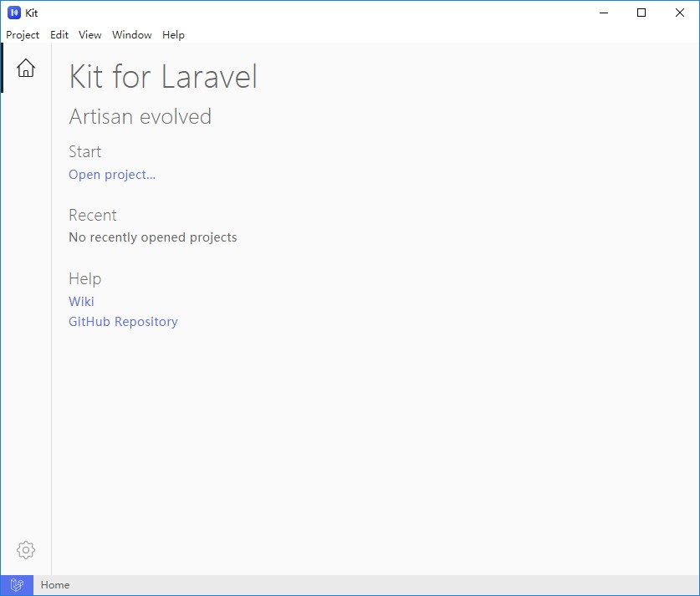The height and width of the screenshot is (596, 700).
Task: Open the Project menu
Action: click(23, 35)
